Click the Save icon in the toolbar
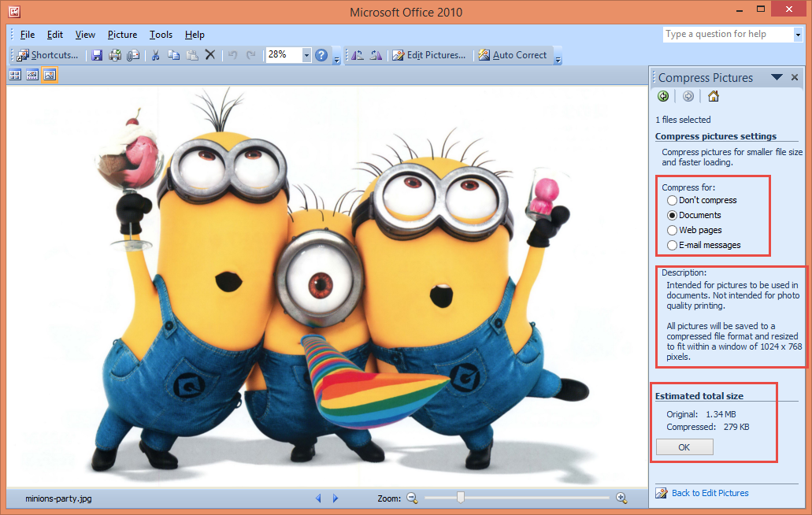The width and height of the screenshot is (812, 515). pyautogui.click(x=97, y=55)
